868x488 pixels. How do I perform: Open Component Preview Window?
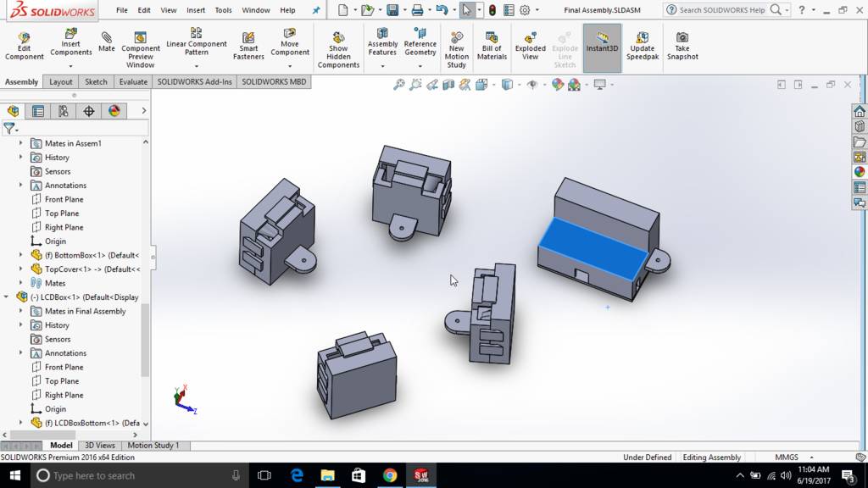point(141,50)
